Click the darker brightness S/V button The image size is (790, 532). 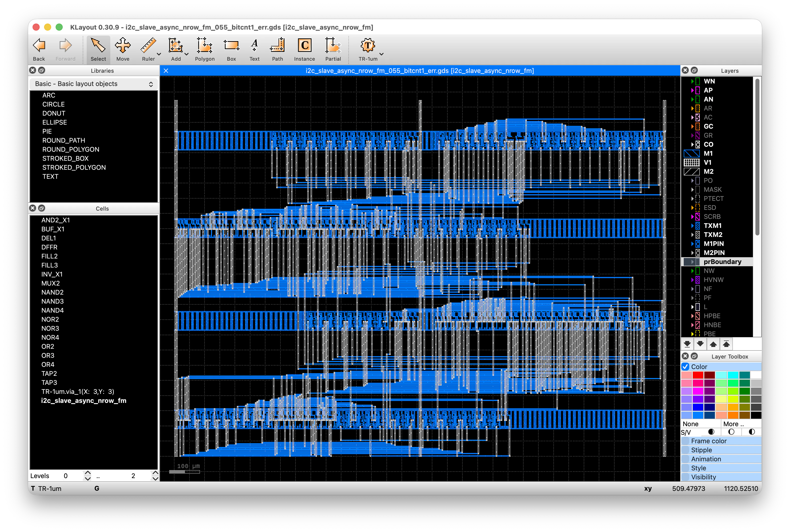click(x=711, y=432)
